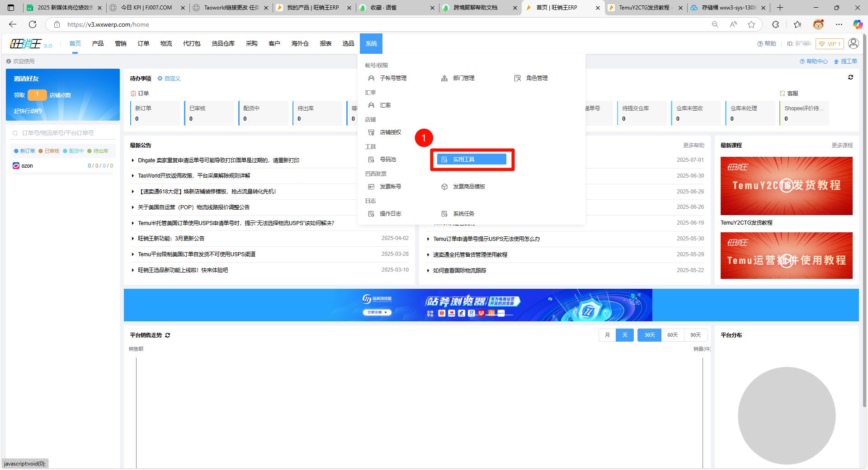Refresh the 平台销售走势 chart icon
Screen dimensions: 868x470
click(x=168, y=335)
